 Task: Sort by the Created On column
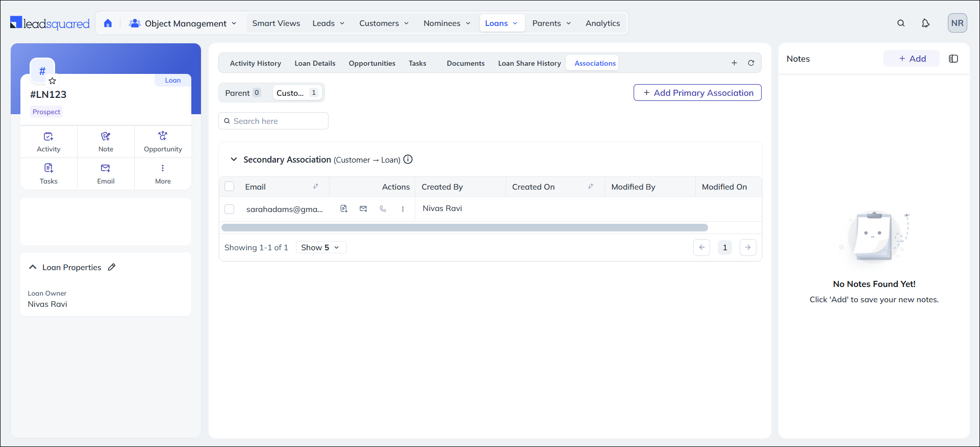click(591, 187)
